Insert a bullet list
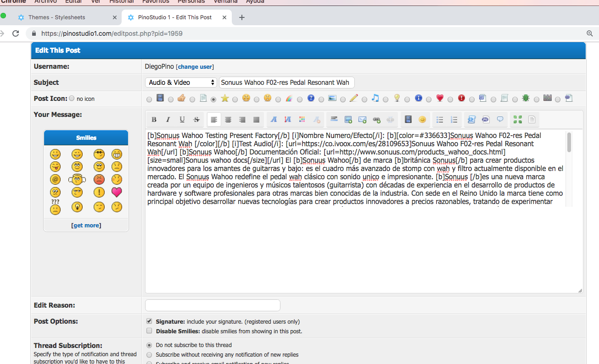The height and width of the screenshot is (364, 599). [x=440, y=120]
